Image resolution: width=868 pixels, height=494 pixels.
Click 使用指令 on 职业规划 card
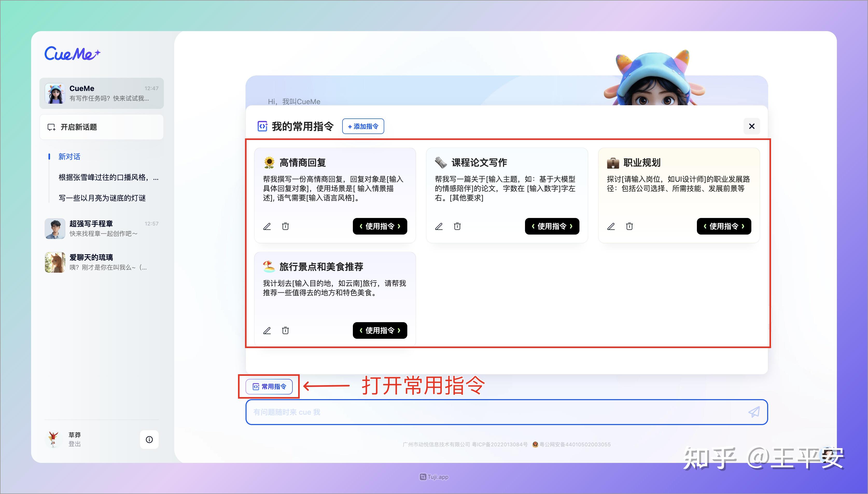(x=723, y=226)
